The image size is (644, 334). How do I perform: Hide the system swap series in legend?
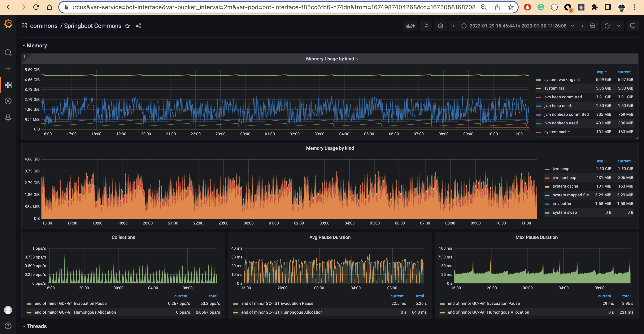tap(565, 212)
